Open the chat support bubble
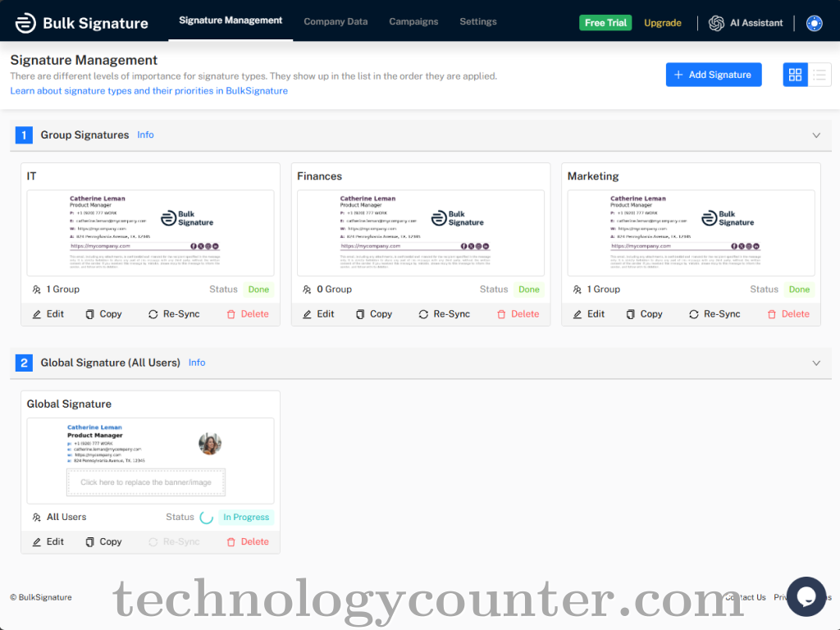Screen dimensions: 840x630 point(806,596)
